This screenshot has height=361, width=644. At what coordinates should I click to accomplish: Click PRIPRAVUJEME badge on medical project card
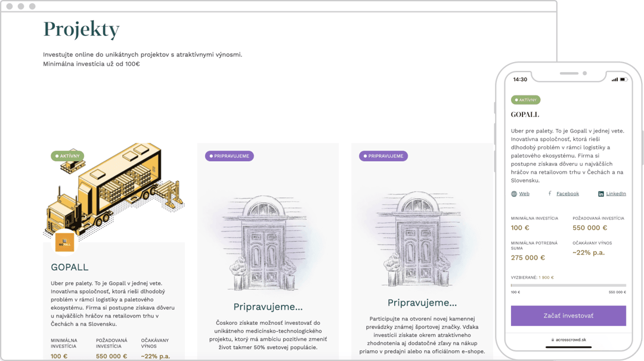click(x=229, y=156)
